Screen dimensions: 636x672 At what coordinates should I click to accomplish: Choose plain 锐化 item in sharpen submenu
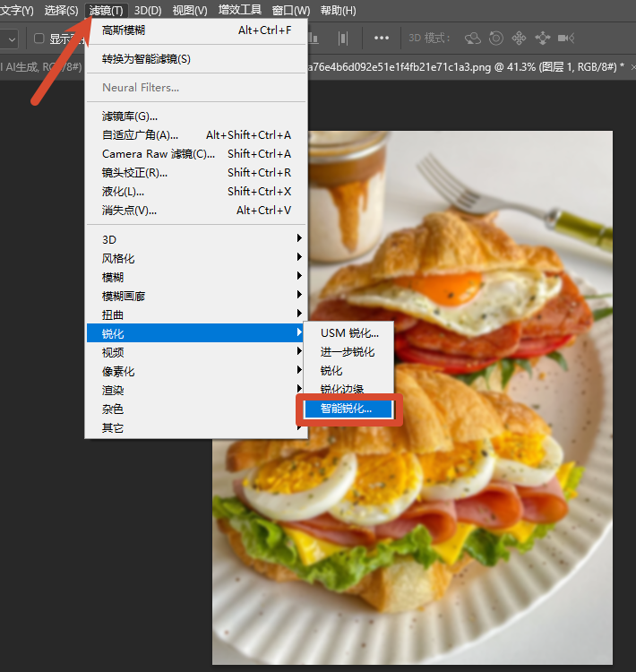coord(348,371)
